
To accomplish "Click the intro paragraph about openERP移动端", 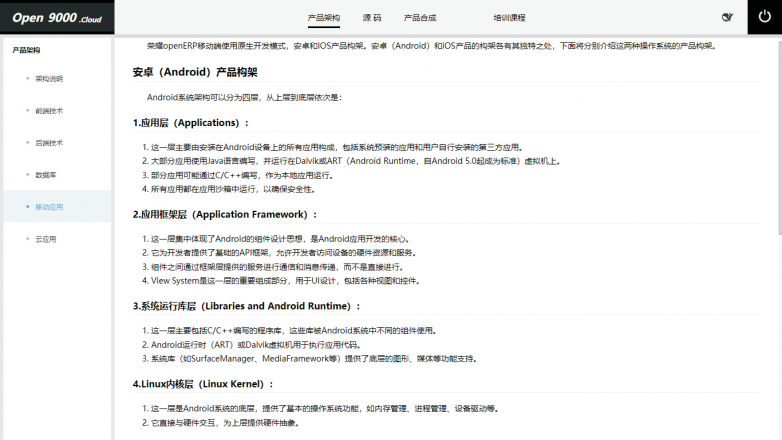I will tap(430, 46).
